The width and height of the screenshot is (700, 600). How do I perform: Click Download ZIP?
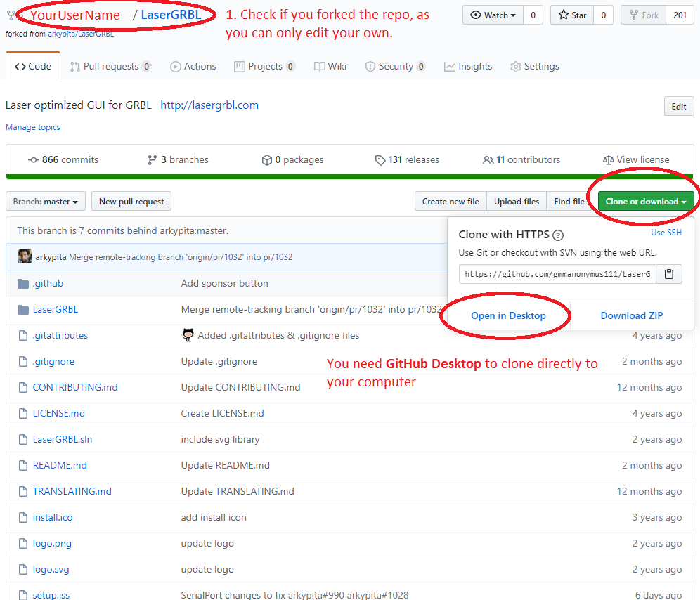tap(631, 315)
